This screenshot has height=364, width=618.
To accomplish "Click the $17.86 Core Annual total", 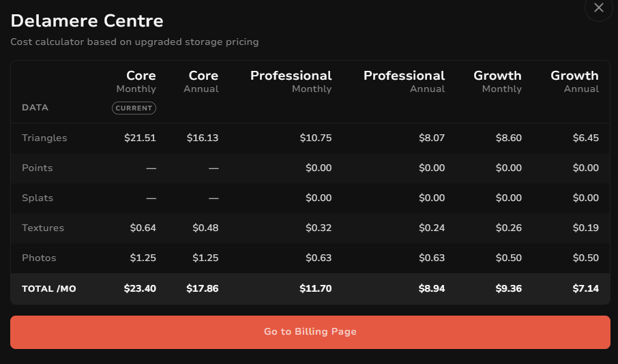I will (x=202, y=288).
